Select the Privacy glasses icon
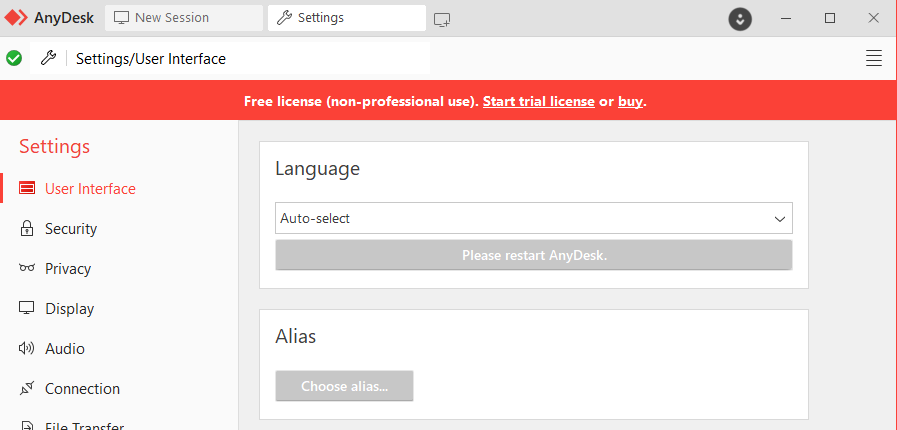 coord(26,268)
